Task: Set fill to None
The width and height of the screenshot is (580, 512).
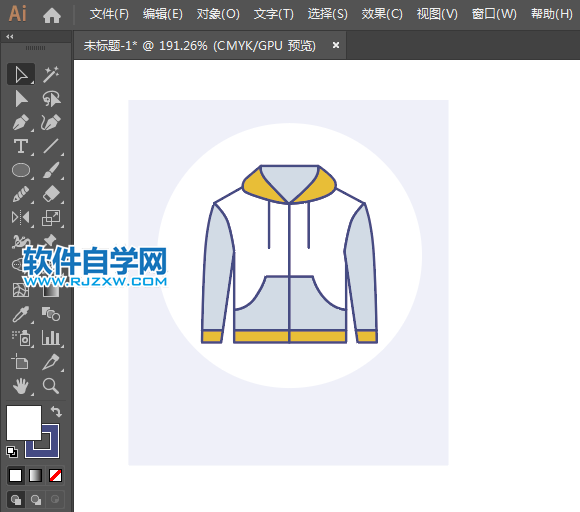Action: 55,475
